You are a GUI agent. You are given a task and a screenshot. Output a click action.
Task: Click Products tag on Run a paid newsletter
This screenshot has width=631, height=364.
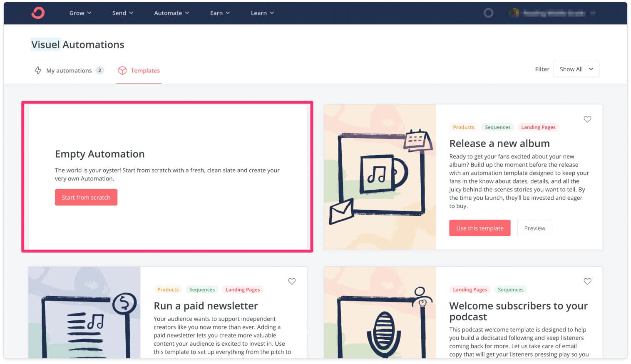[x=168, y=290]
